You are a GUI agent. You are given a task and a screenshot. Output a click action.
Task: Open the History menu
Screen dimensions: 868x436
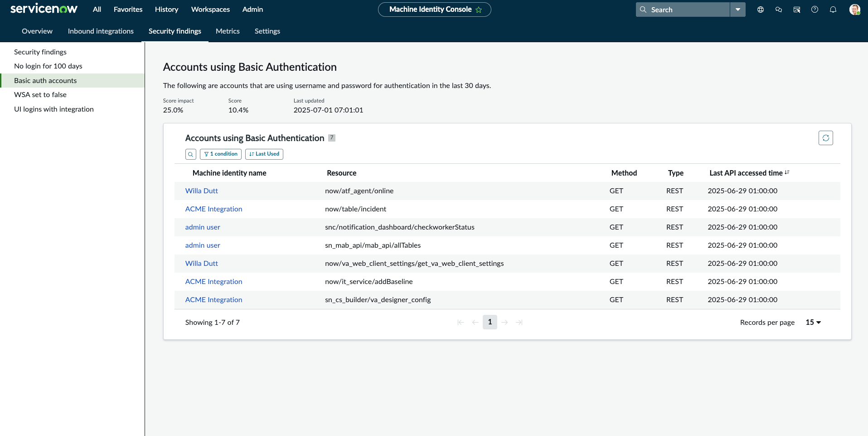[x=166, y=9]
